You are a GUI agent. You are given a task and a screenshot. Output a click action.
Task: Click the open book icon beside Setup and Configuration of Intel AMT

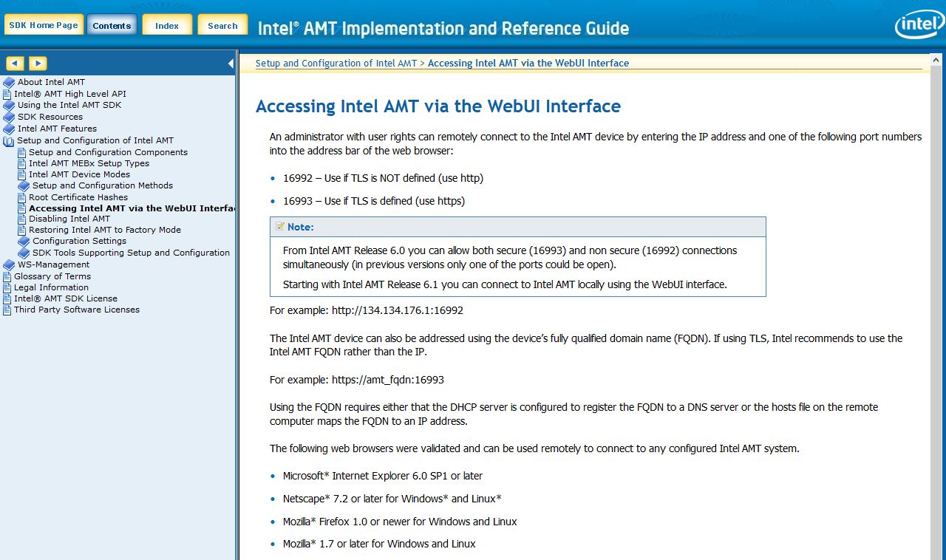pos(9,140)
